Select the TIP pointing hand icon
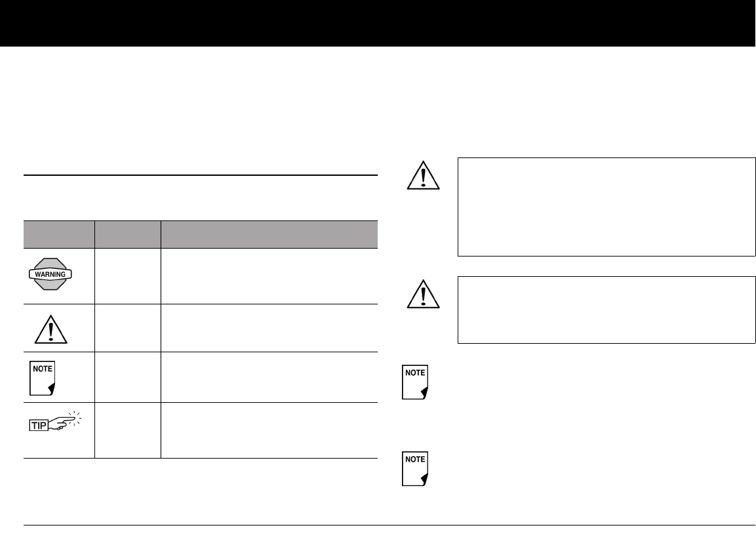Image resolution: width=756 pixels, height=555 pixels. tap(56, 421)
